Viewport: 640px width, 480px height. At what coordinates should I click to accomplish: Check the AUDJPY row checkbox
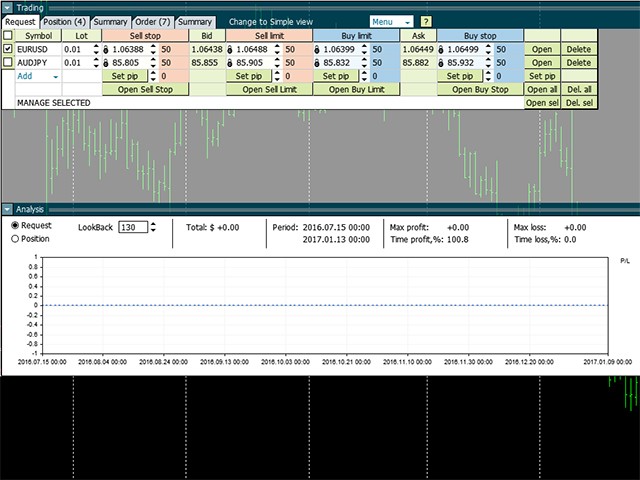[x=9, y=62]
